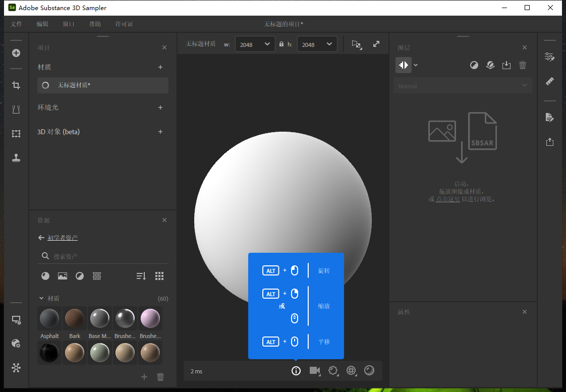Open the Normal blend mode dropdown
Viewport: 566px width, 392px height.
click(x=463, y=86)
